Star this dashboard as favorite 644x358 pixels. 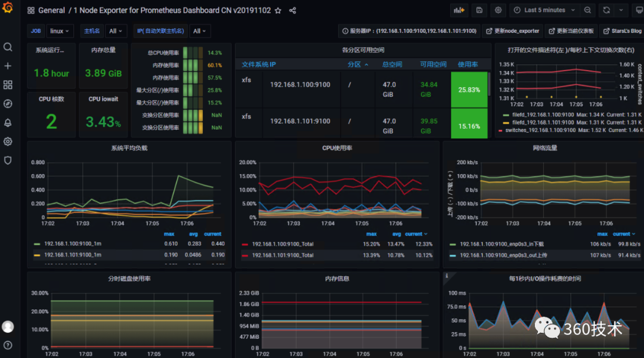(278, 11)
